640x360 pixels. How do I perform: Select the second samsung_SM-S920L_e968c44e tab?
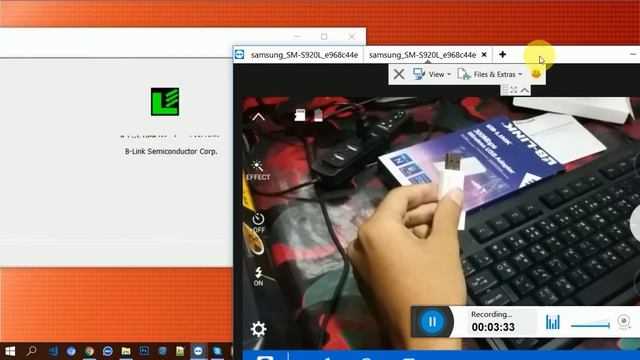(x=422, y=55)
